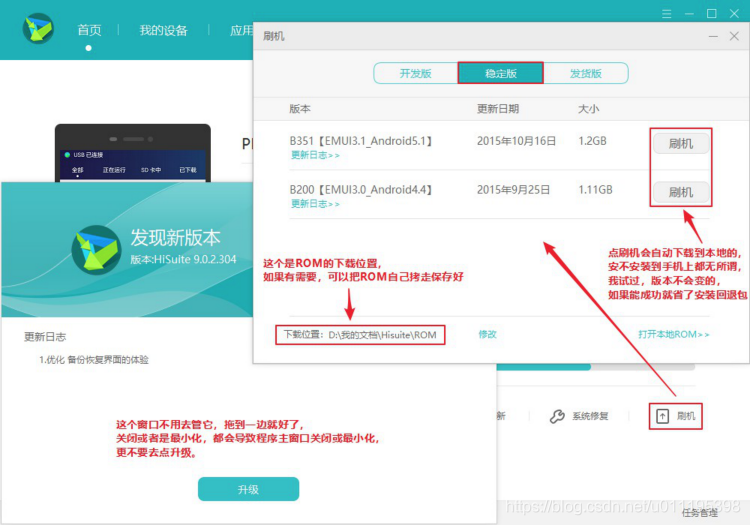Switch to 开发版 tab in flashing dialog
The width and height of the screenshot is (750, 525).
(416, 73)
